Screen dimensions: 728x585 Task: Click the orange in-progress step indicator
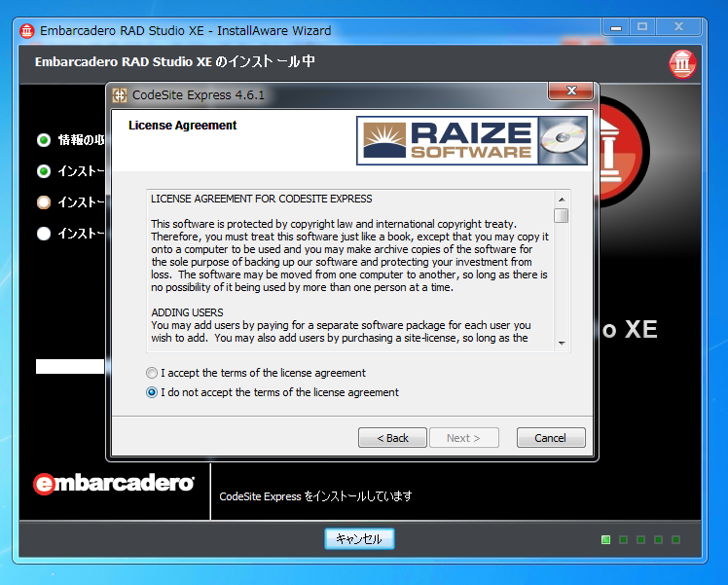(44, 202)
